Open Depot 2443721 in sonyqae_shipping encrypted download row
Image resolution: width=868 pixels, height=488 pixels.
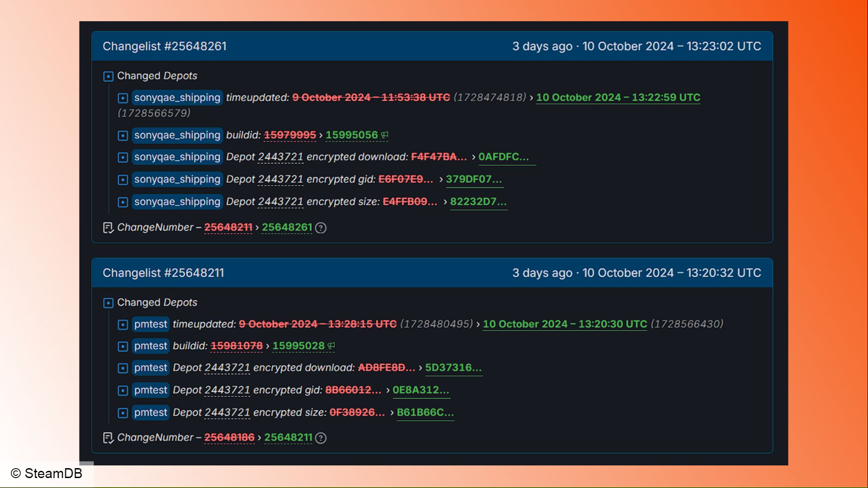point(281,157)
